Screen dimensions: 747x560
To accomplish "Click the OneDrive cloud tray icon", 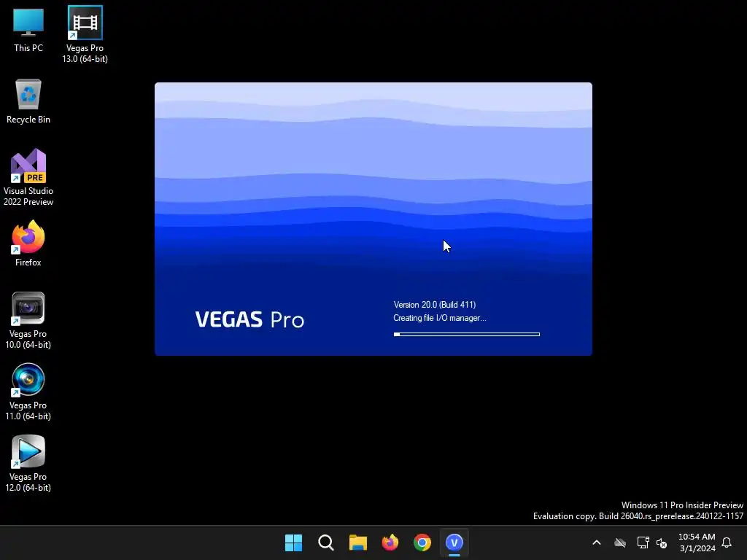I will [x=620, y=542].
